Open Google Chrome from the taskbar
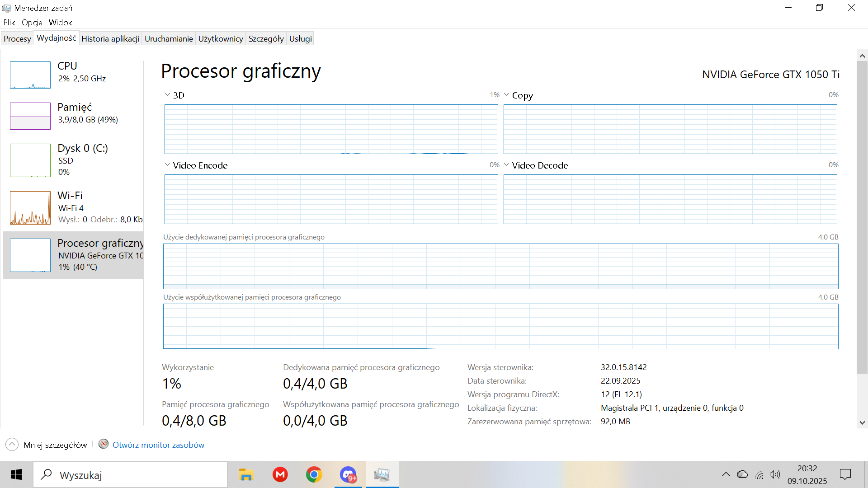 point(314,475)
